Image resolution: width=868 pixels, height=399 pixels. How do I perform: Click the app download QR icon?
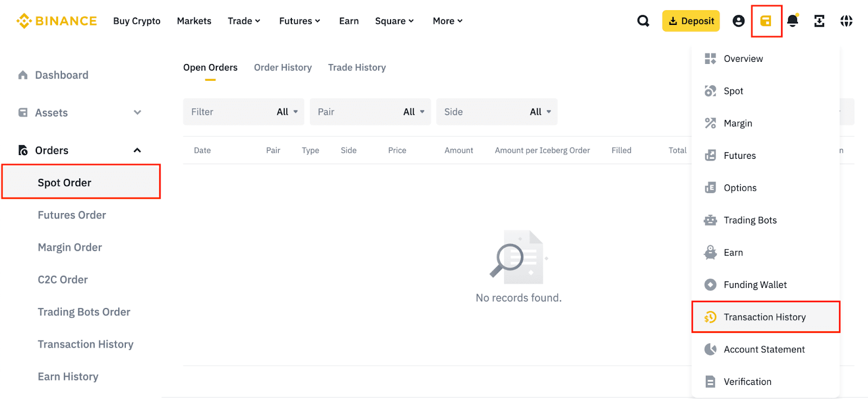click(819, 21)
